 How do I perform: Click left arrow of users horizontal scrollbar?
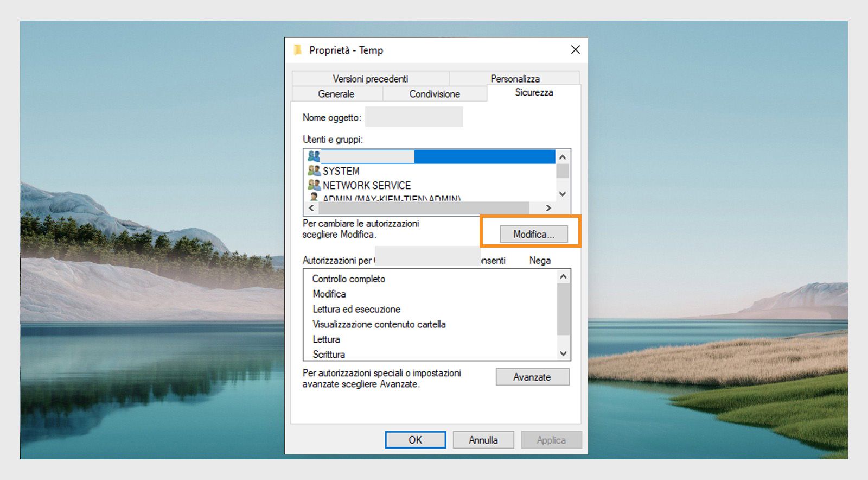(311, 207)
